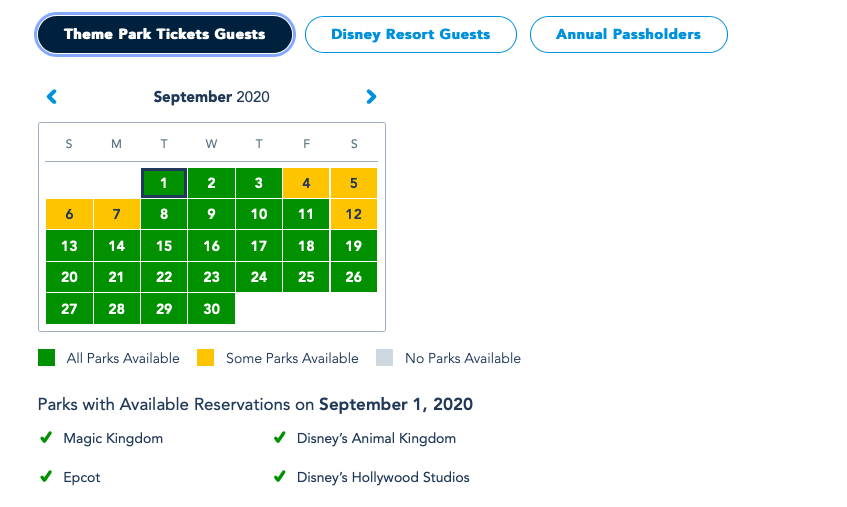847x507 pixels.
Task: Select September 15 date cell
Action: [164, 246]
